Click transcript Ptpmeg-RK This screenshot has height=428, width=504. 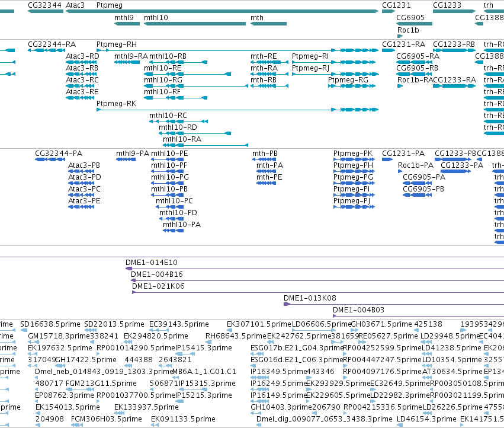116,104
